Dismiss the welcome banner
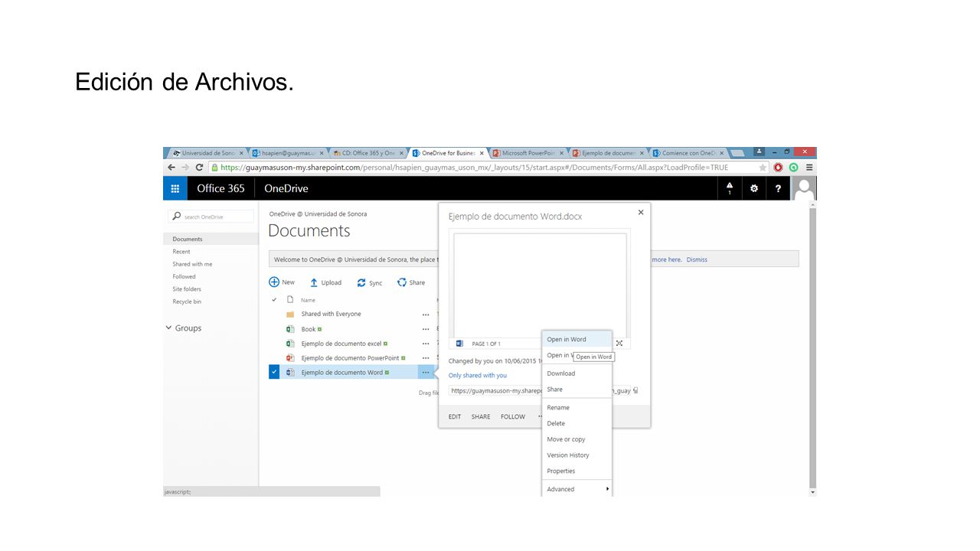The width and height of the screenshot is (980, 551). point(697,259)
